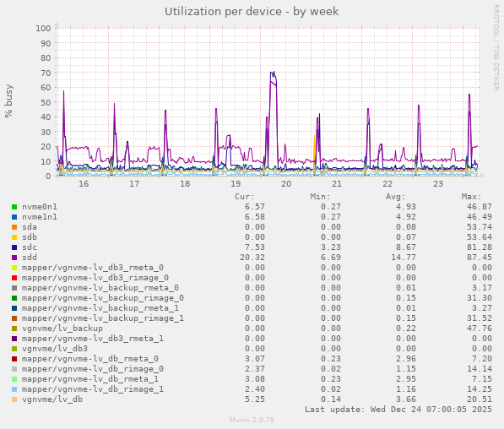
Task: Click the vgnvme/lv_db3 label
Action: (x=55, y=349)
